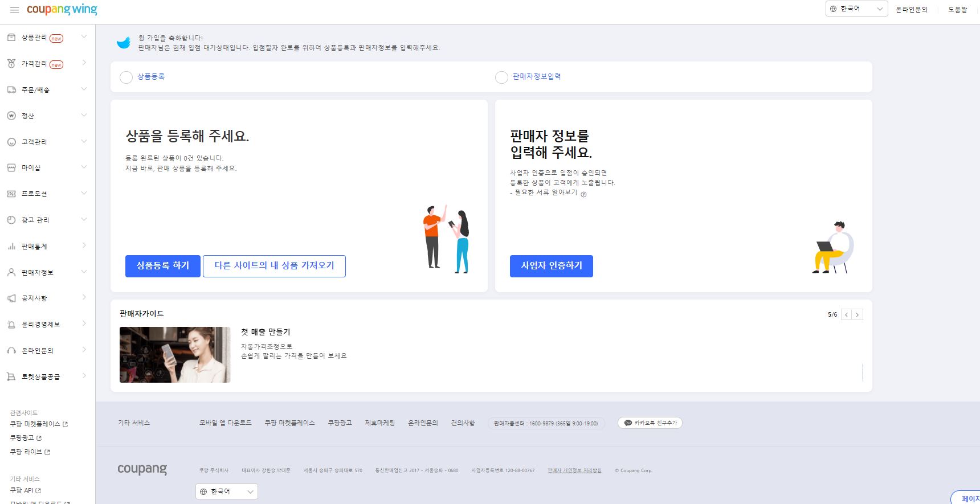This screenshot has width=980, height=504.
Task: Click the 건의사항 footer link
Action: [x=463, y=423]
